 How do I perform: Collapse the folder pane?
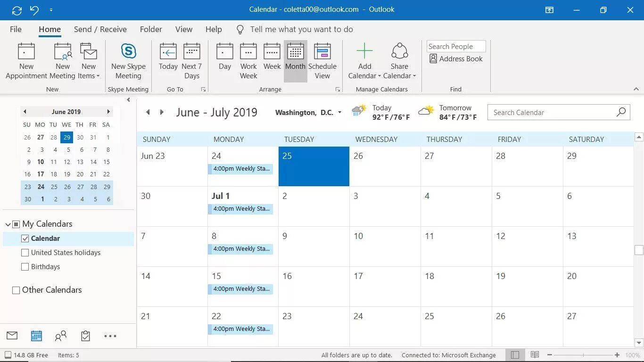click(x=128, y=100)
